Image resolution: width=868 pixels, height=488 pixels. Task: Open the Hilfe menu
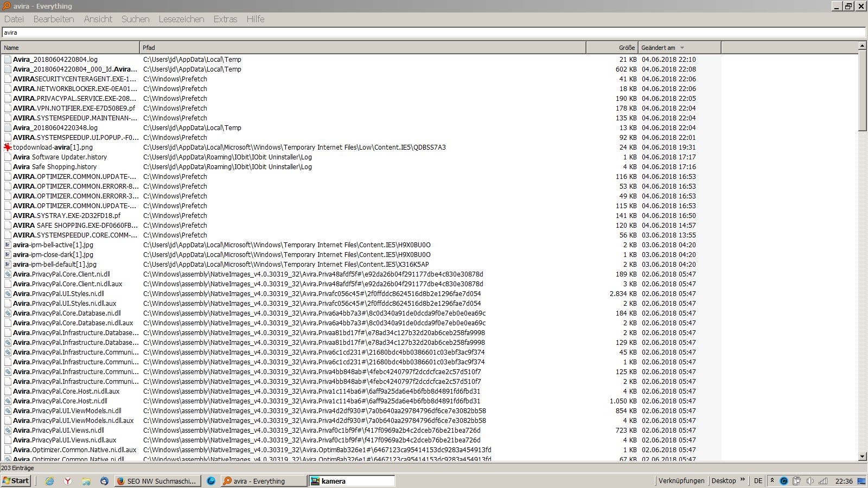[x=256, y=19]
